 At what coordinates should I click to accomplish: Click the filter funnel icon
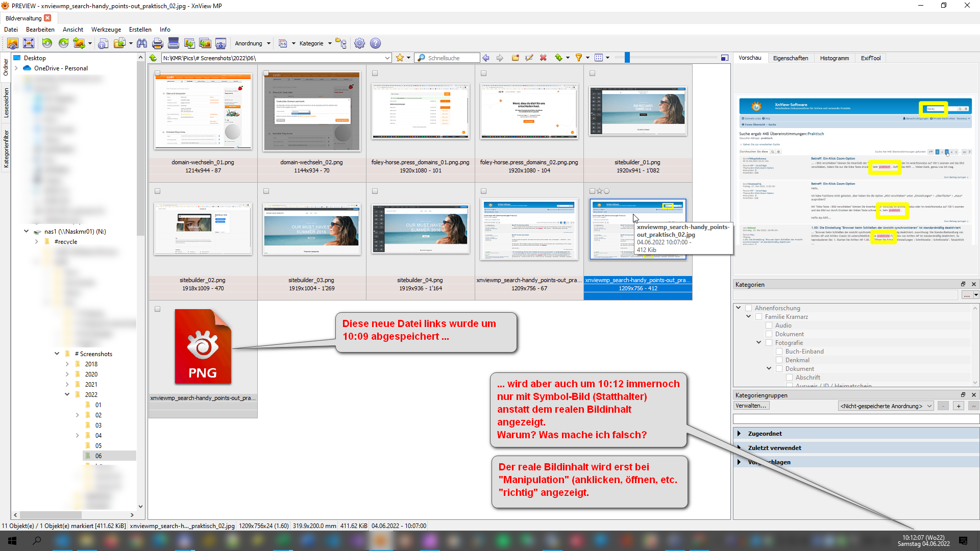coord(578,58)
